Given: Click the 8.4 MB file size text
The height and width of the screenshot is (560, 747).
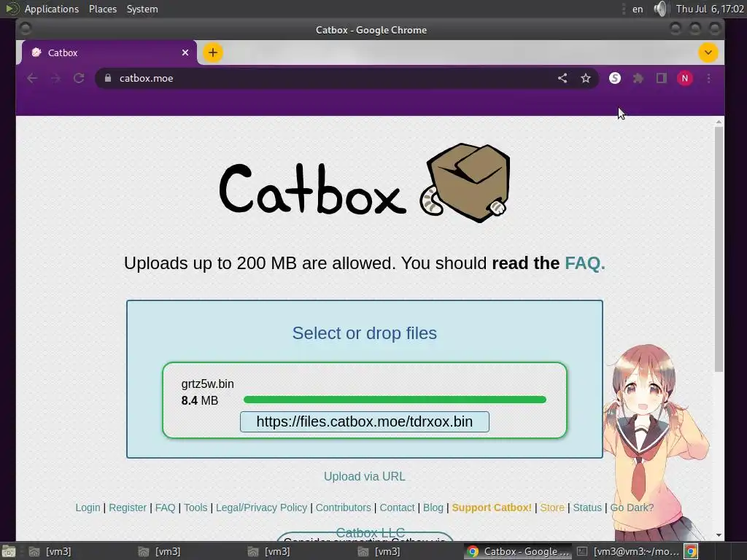Looking at the screenshot, I should tap(200, 400).
